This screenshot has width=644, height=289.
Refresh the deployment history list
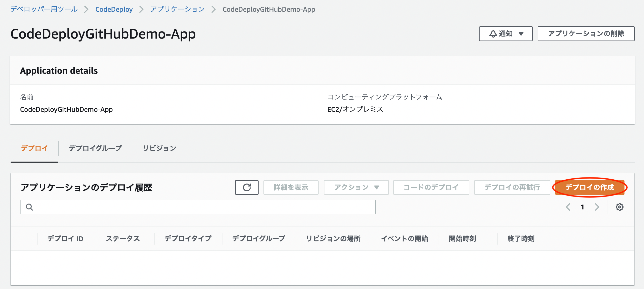tap(246, 187)
